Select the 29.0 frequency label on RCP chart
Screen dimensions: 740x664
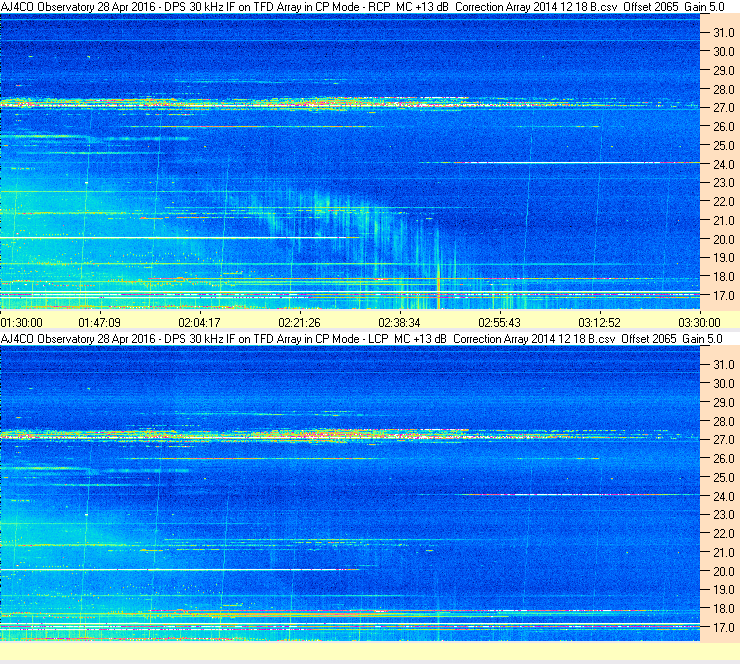[723, 70]
